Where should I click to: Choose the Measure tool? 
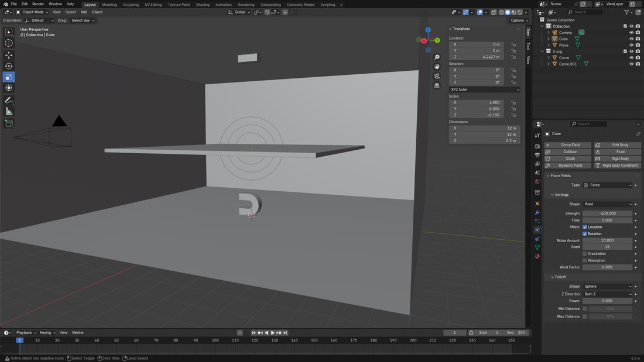click(9, 111)
